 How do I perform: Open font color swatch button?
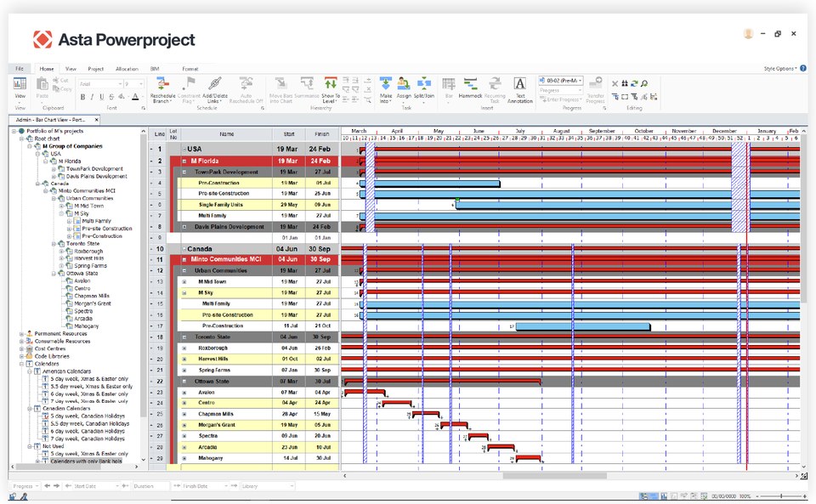pyautogui.click(x=135, y=97)
